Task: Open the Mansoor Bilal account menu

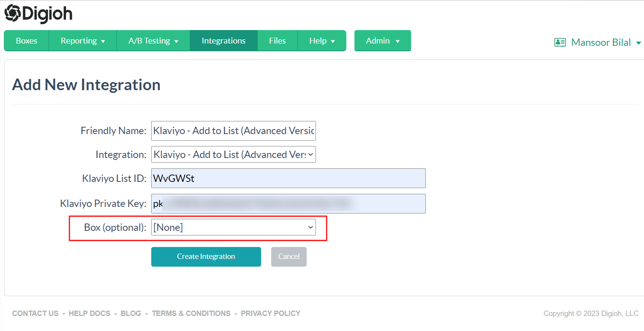Action: point(606,42)
